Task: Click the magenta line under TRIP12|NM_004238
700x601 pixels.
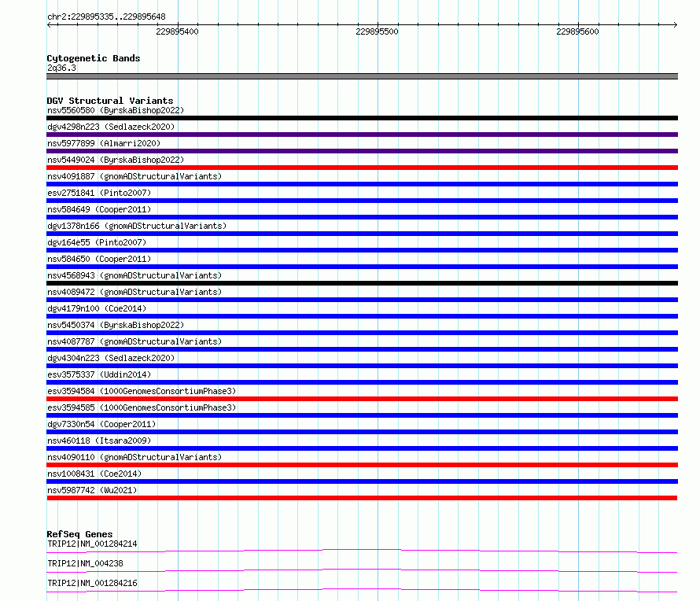Action: click(x=362, y=570)
